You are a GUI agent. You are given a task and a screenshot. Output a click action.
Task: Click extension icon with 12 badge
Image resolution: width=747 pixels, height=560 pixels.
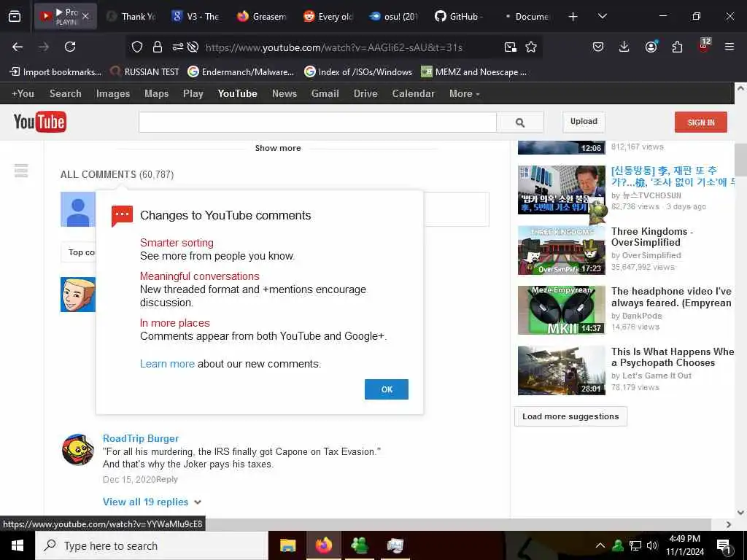704,45
